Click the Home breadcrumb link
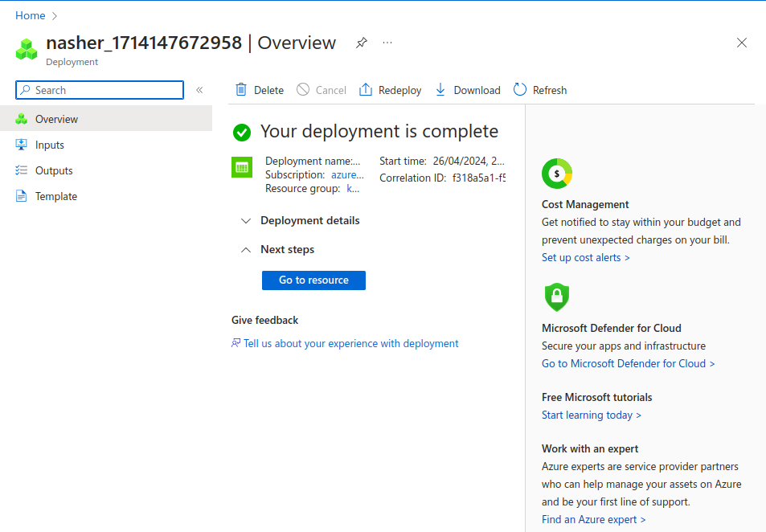 pos(31,15)
